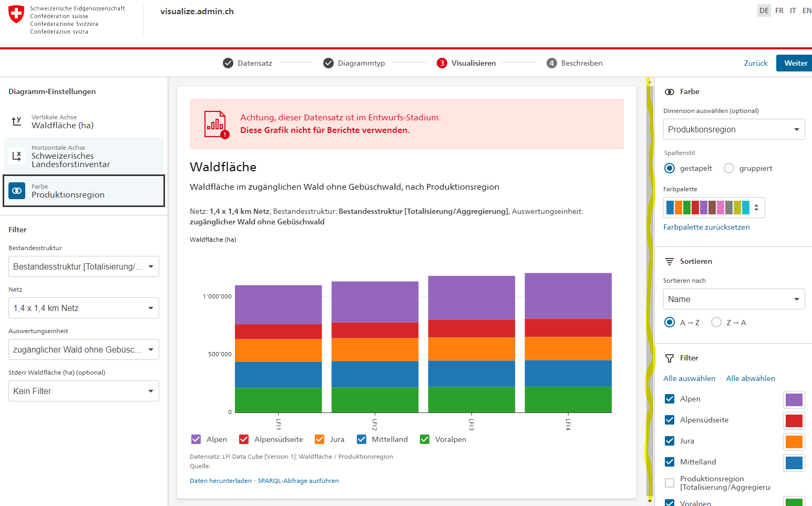Open the orange Jura color swatch
This screenshot has width=812, height=506.
[x=794, y=442]
